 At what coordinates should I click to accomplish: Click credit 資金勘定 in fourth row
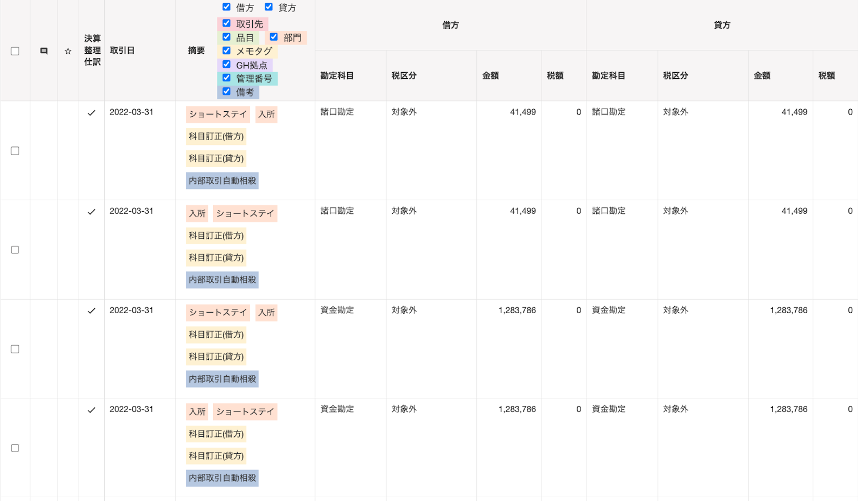609,409
